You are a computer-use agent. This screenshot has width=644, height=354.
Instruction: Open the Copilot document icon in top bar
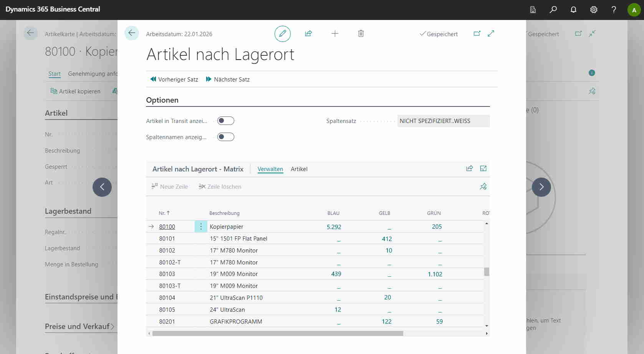click(533, 10)
